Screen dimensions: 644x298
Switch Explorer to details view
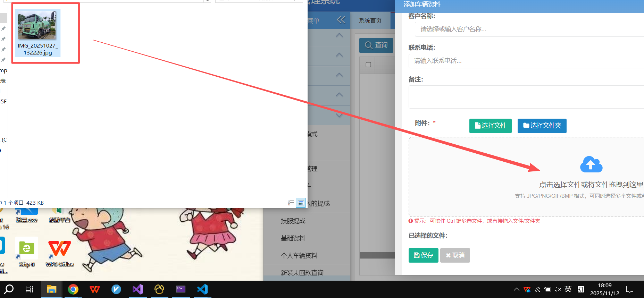click(291, 203)
